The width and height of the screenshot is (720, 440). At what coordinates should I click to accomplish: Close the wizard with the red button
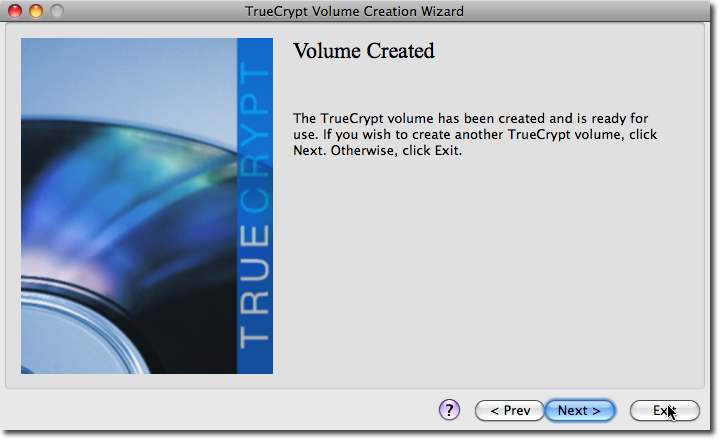(x=15, y=11)
